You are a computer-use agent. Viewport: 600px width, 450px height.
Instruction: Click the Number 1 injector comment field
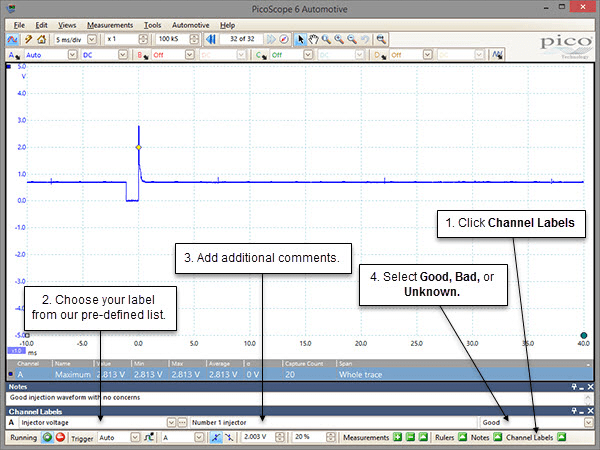coord(334,422)
